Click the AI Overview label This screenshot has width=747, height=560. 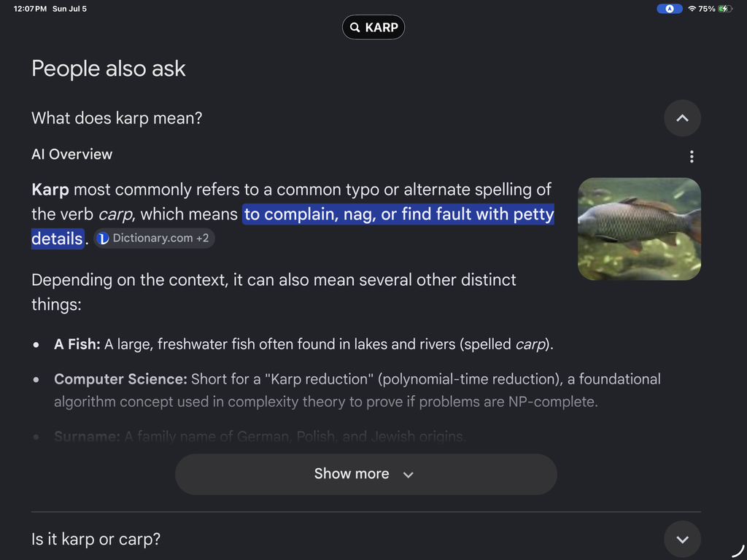tap(72, 155)
